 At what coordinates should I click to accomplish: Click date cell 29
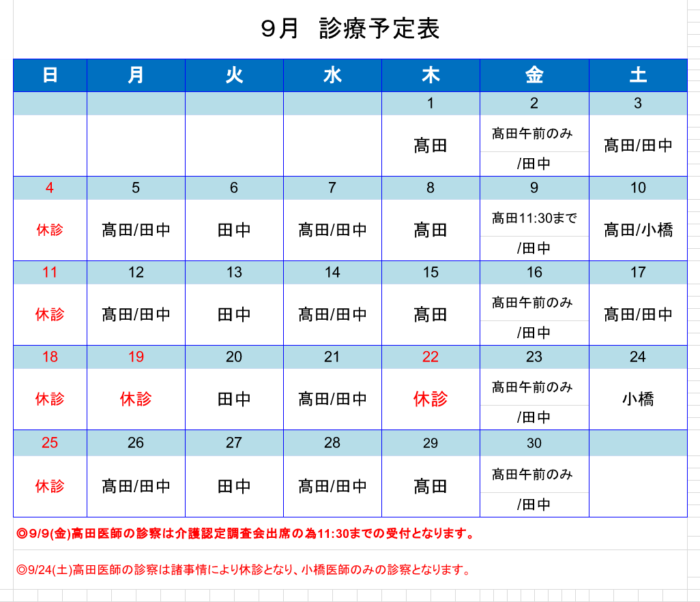[431, 443]
